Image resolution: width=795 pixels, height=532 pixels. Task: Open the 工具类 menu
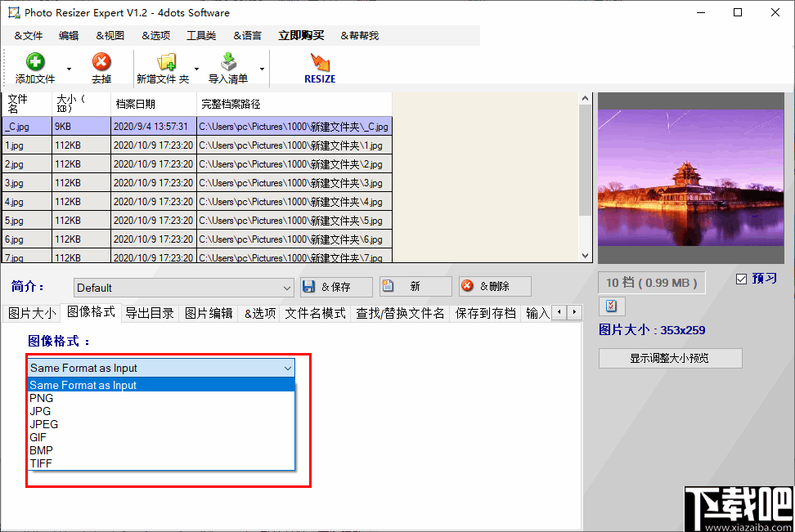[203, 35]
